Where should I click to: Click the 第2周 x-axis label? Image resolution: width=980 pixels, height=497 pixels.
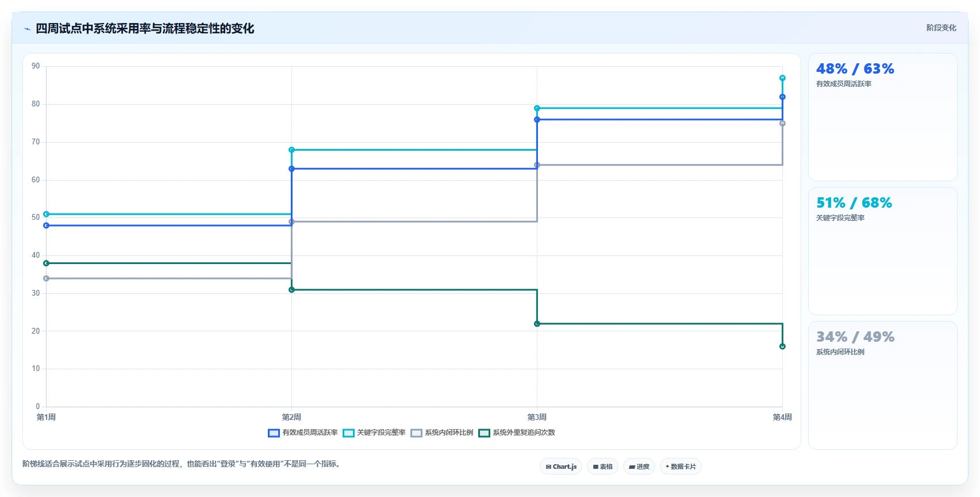pyautogui.click(x=291, y=417)
